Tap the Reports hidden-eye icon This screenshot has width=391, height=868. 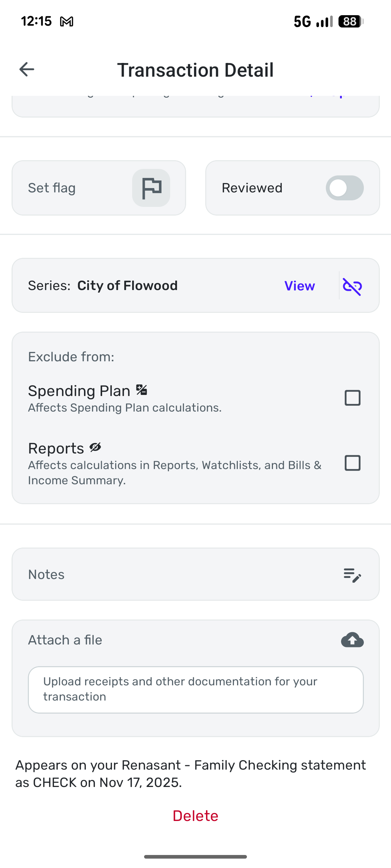click(x=95, y=447)
